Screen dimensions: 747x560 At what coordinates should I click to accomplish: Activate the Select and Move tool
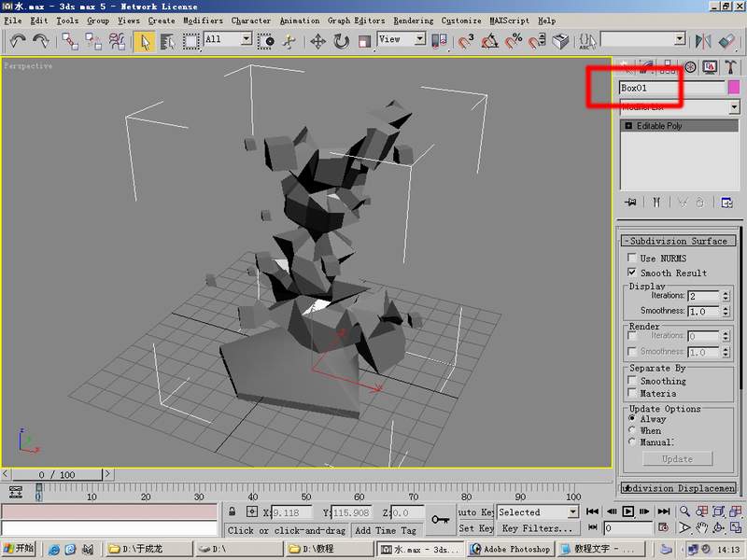pyautogui.click(x=317, y=41)
